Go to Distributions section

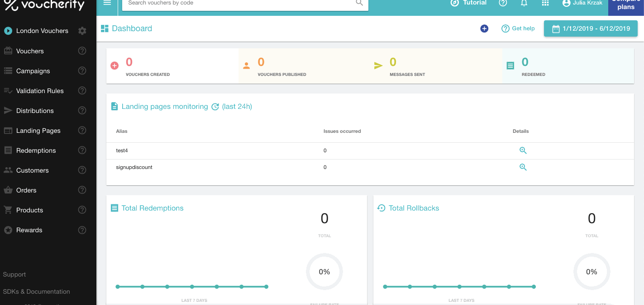click(x=35, y=111)
